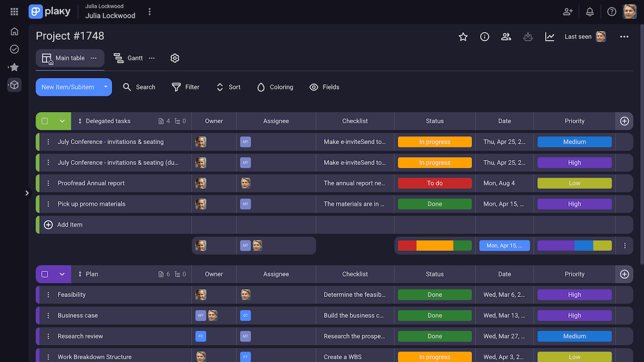644x362 pixels.
Task: Click Add Item in Delegated tasks group
Action: pos(64,225)
